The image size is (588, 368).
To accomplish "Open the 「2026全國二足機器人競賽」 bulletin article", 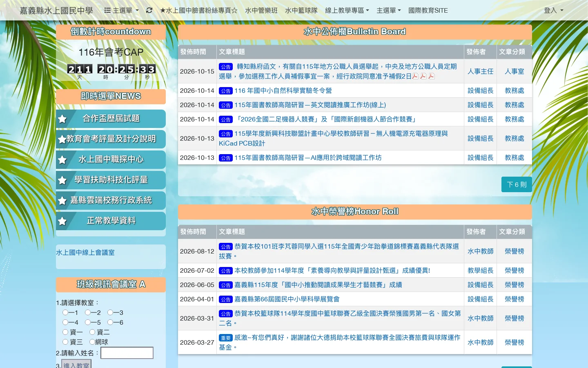I will point(326,119).
